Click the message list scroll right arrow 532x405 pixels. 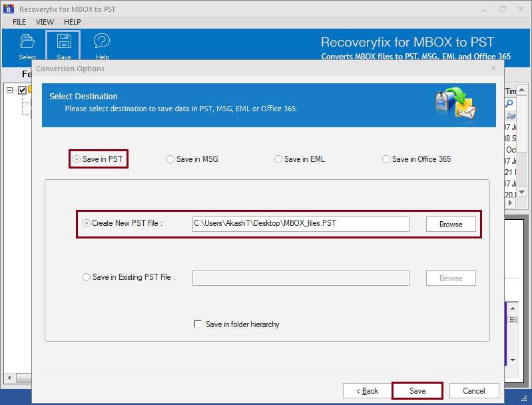pyautogui.click(x=510, y=202)
